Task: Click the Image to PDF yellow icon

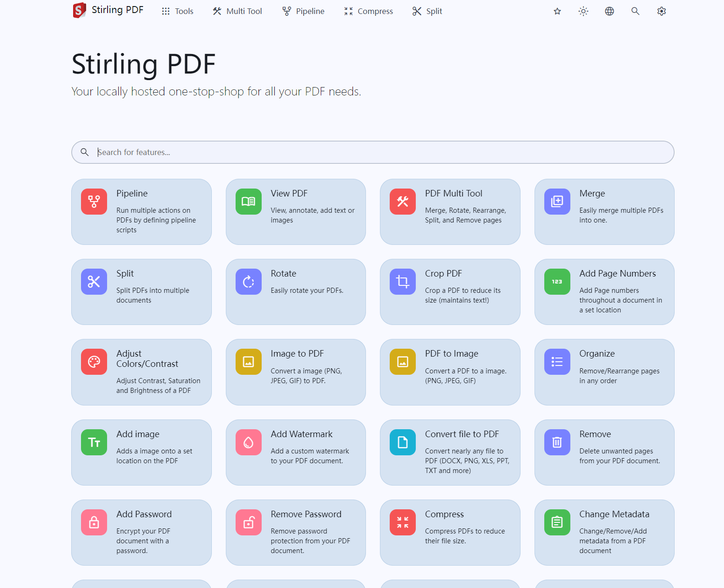Action: [x=249, y=362]
